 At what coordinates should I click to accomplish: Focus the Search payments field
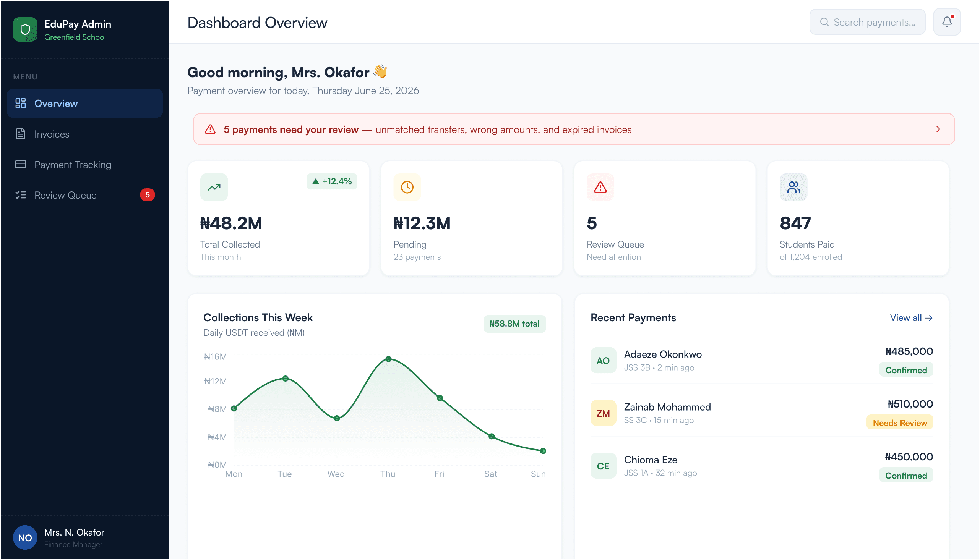868,22
